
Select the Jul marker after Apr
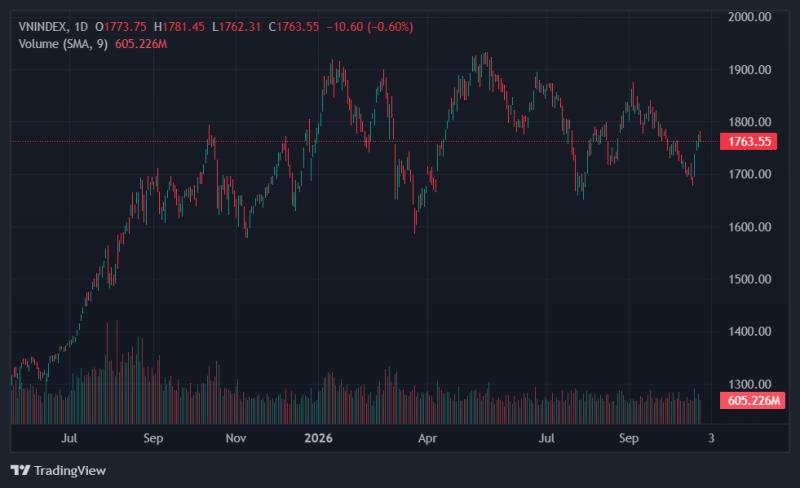coord(547,438)
